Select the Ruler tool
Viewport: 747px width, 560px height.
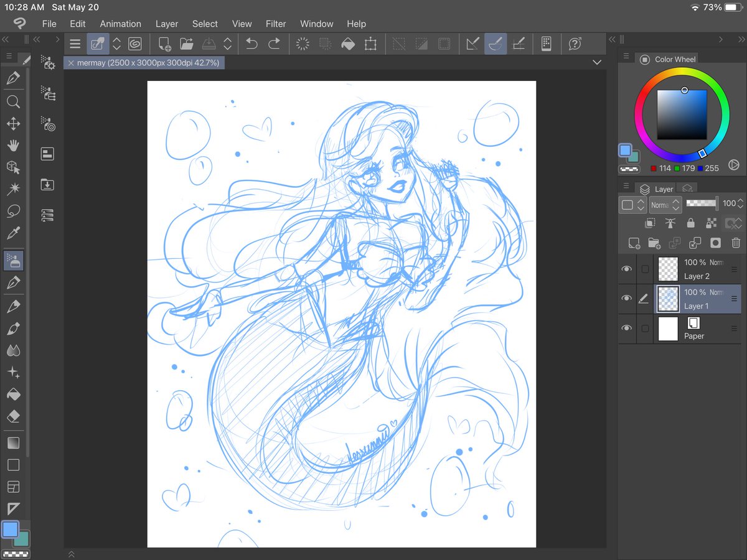coord(13,508)
